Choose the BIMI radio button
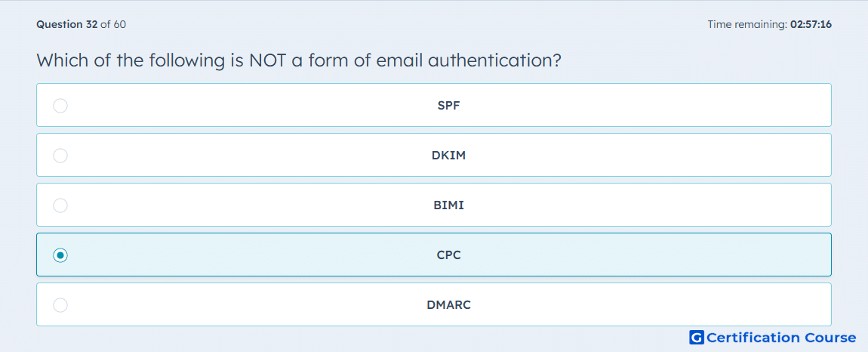 tap(60, 205)
